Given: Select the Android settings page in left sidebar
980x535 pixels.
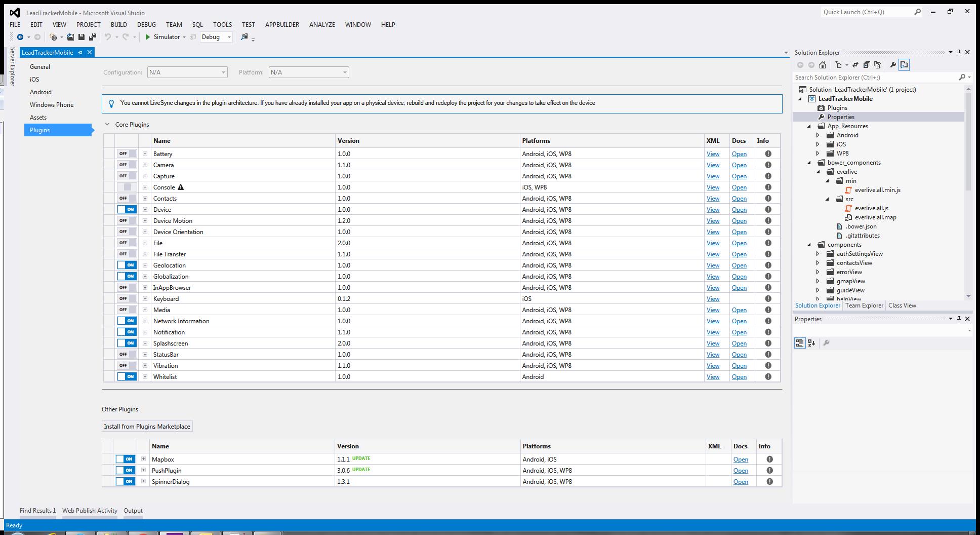Looking at the screenshot, I should 40,92.
